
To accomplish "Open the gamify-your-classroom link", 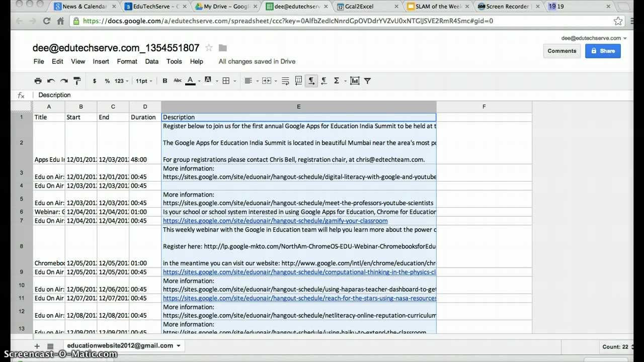I will [275, 221].
